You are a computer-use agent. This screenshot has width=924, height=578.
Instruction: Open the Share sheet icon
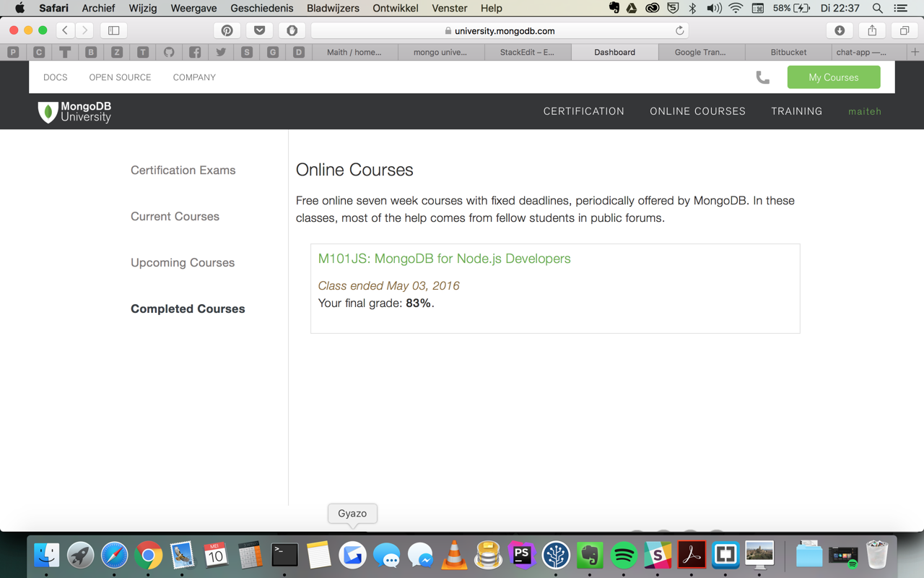pyautogui.click(x=872, y=30)
